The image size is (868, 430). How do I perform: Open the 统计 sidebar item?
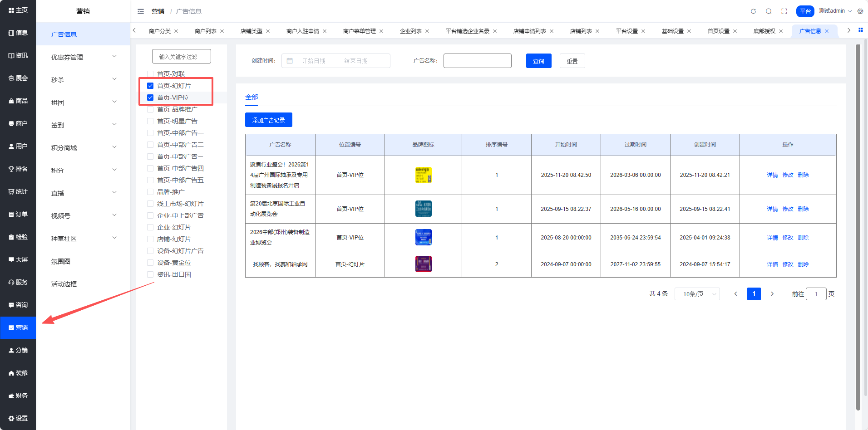[18, 191]
